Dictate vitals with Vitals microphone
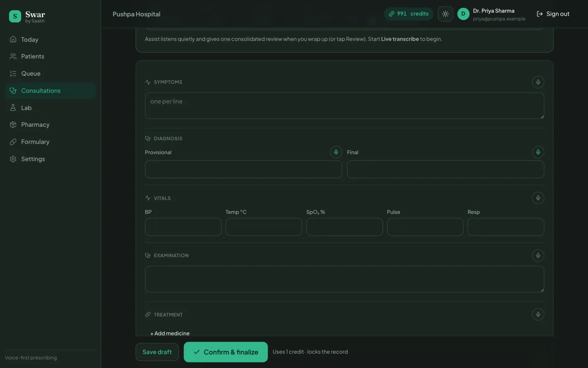Screen dimensions: 588x368 tap(538, 198)
